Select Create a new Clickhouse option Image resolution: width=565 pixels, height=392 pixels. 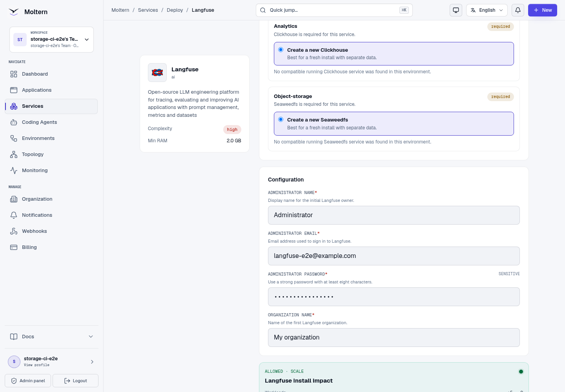pos(394,54)
